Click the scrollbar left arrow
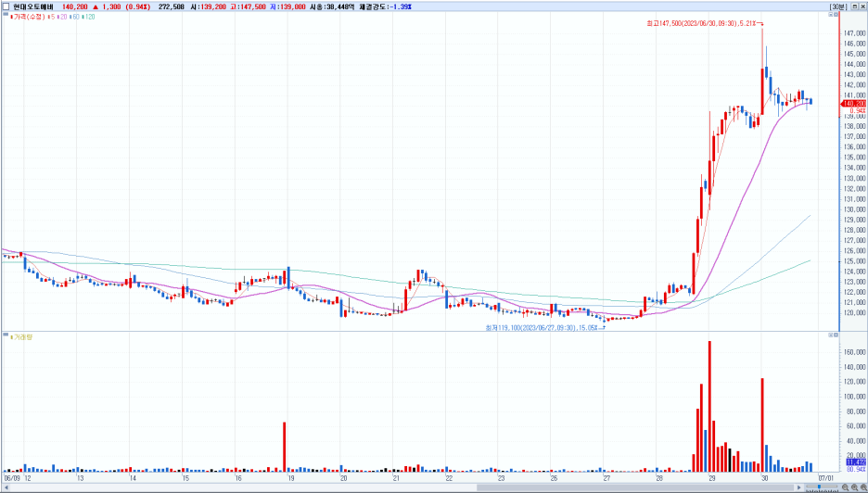Screen dimensions: 868x493 [6, 487]
